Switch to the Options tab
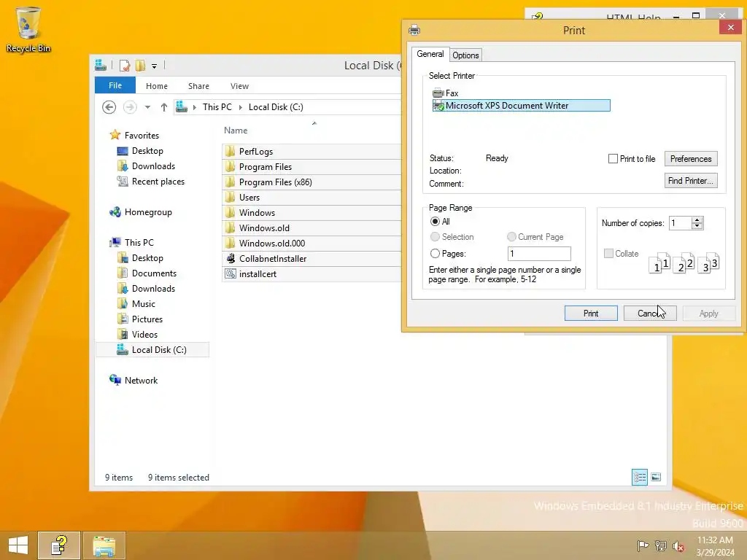The image size is (747, 560). [465, 55]
